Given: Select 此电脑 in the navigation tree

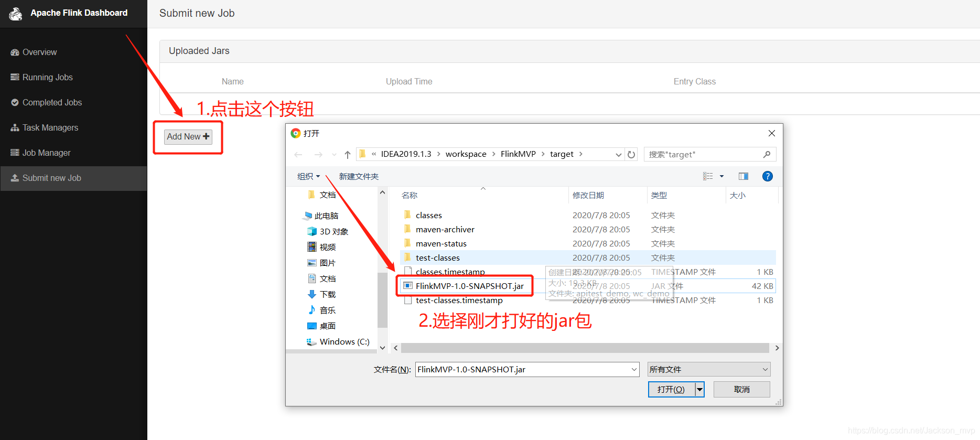Looking at the screenshot, I should tap(321, 216).
